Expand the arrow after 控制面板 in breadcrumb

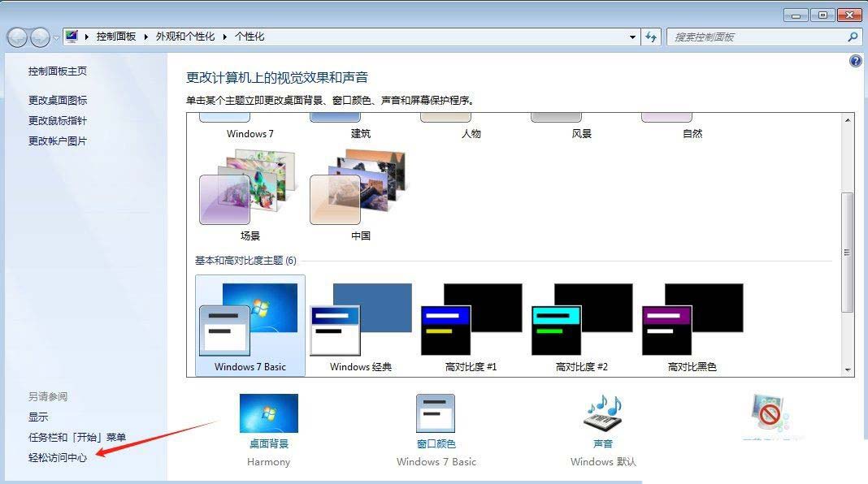146,37
